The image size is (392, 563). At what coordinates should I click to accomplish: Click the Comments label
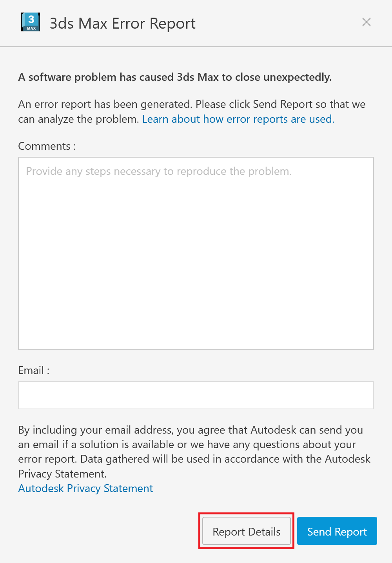[45, 146]
